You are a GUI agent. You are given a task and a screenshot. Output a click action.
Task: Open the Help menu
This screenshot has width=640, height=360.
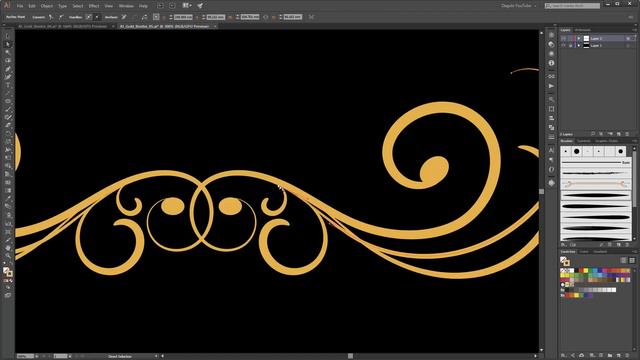coord(143,6)
